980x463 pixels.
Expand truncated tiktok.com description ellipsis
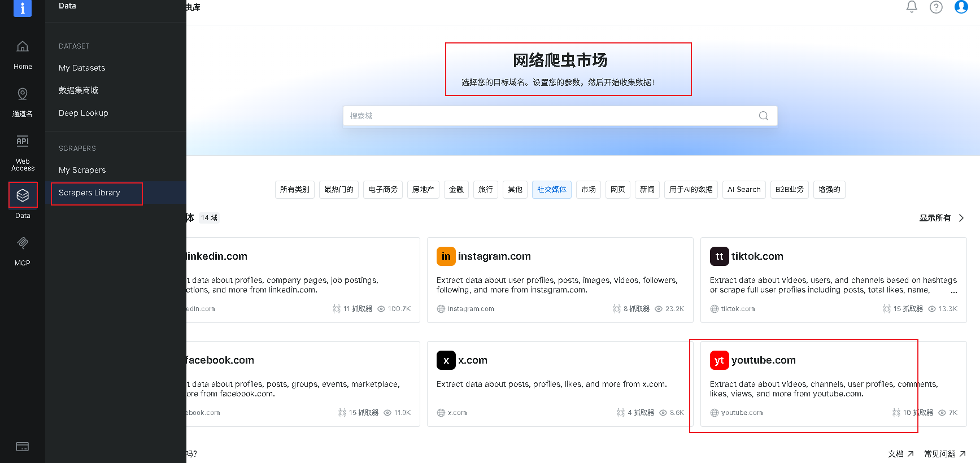click(954, 291)
